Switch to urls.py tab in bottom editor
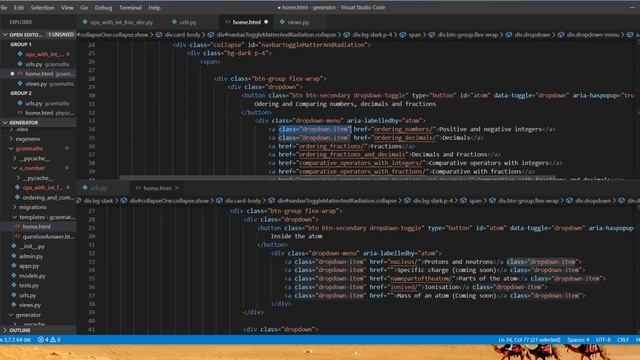The height and width of the screenshot is (360, 640). click(99, 188)
